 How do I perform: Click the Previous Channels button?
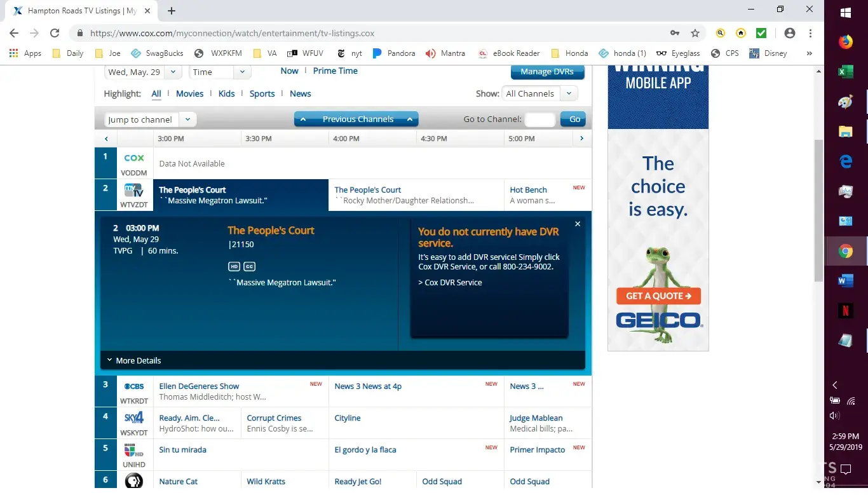pos(357,119)
